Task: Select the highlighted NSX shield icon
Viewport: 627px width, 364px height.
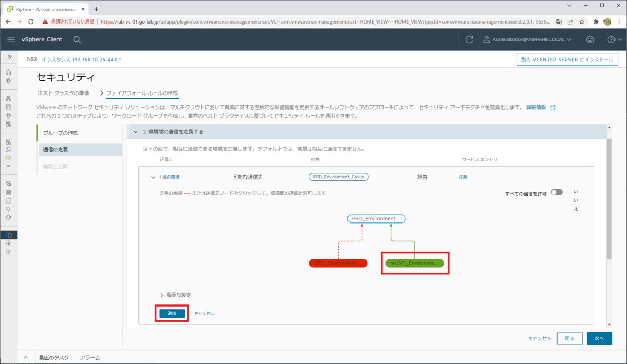Action: coord(8,235)
